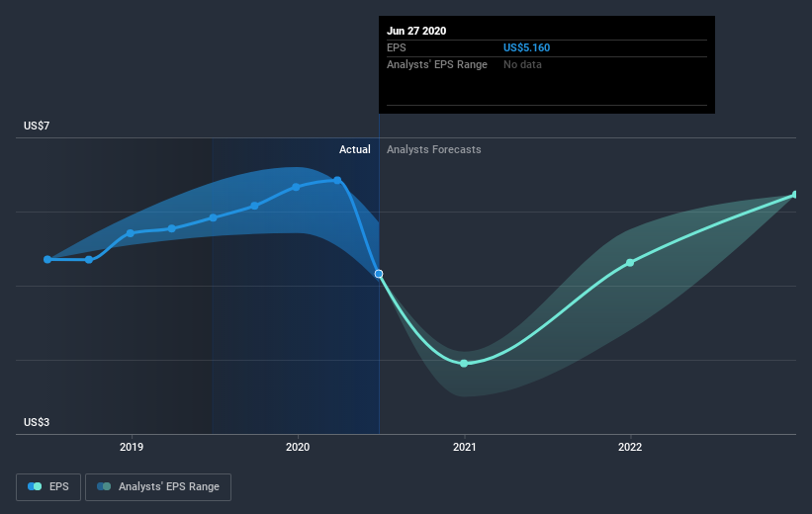The height and width of the screenshot is (514, 812).
Task: Click the 'Analysts' EPS Range' tooltip row label
Action: (x=437, y=64)
